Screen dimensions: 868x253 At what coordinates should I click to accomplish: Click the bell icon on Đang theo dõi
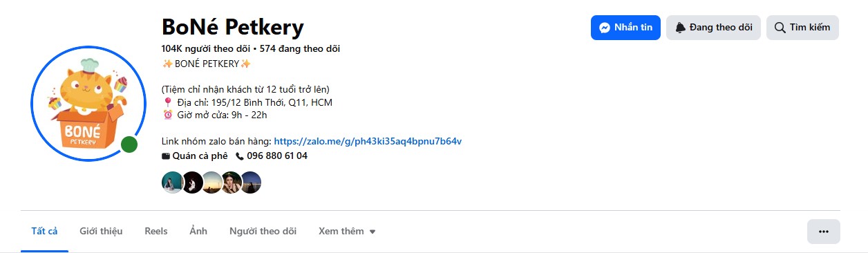[681, 28]
